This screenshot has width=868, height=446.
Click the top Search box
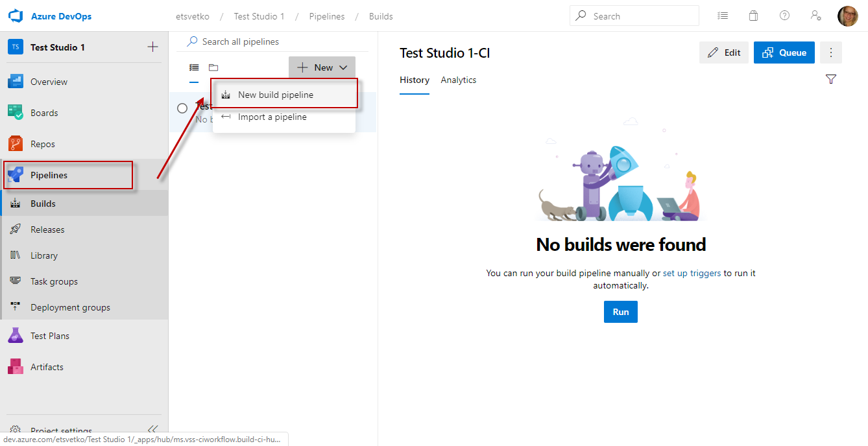(x=634, y=16)
